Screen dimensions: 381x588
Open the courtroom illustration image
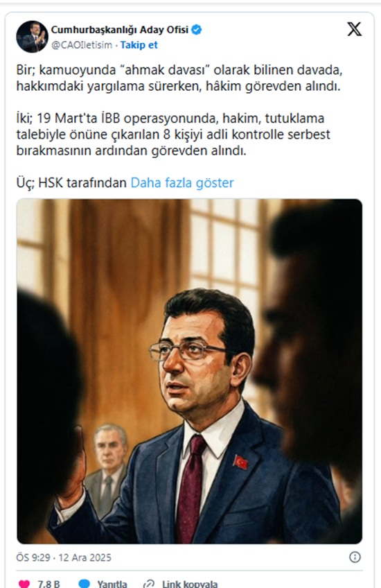[190, 371]
